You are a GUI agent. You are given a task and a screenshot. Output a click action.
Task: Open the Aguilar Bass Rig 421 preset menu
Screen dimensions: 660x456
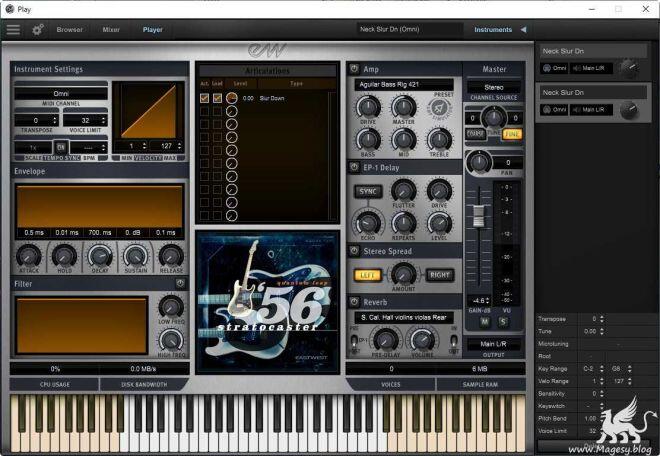click(x=404, y=84)
